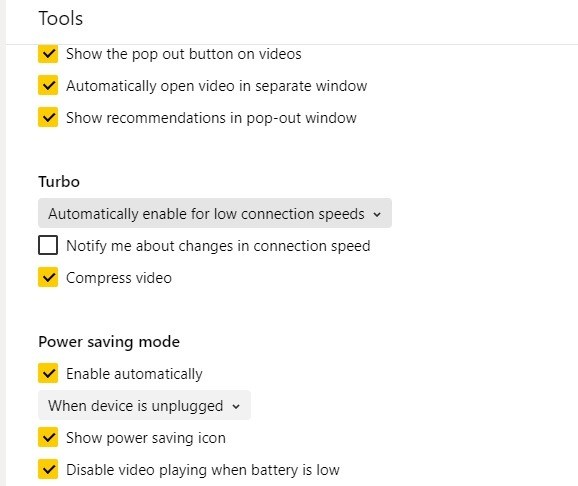Uncheck the low-battery video playing checkbox
The height and width of the screenshot is (486, 578).
[48, 469]
